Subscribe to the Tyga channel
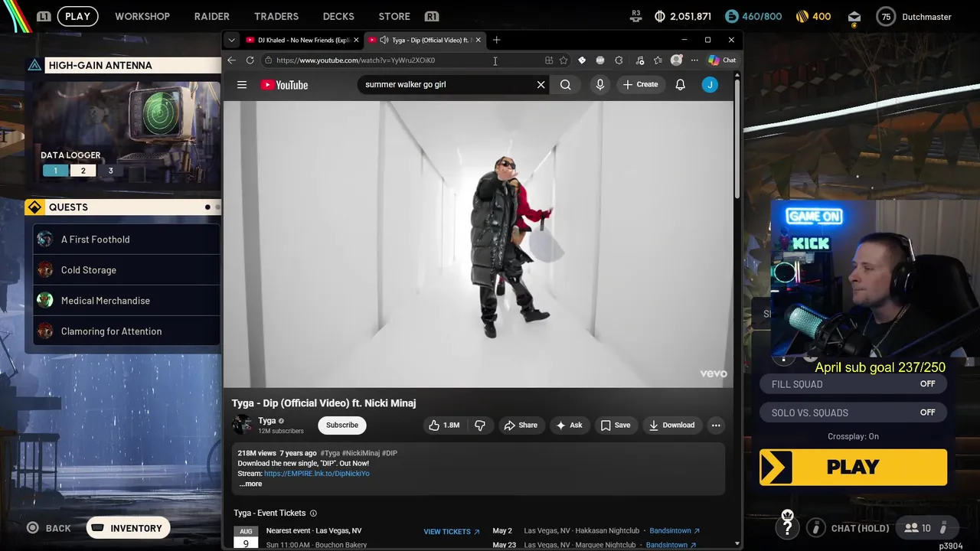 pos(342,425)
